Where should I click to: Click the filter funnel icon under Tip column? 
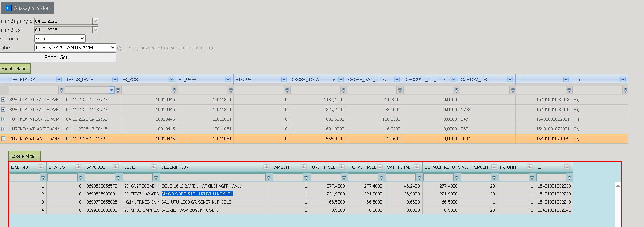click(x=626, y=90)
